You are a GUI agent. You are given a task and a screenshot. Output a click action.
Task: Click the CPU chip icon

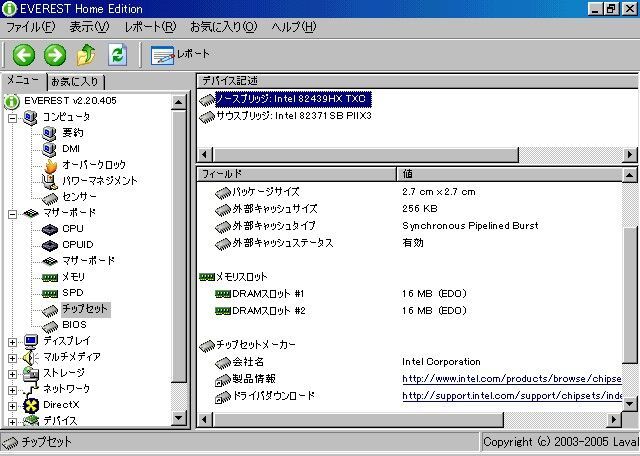tap(50, 229)
